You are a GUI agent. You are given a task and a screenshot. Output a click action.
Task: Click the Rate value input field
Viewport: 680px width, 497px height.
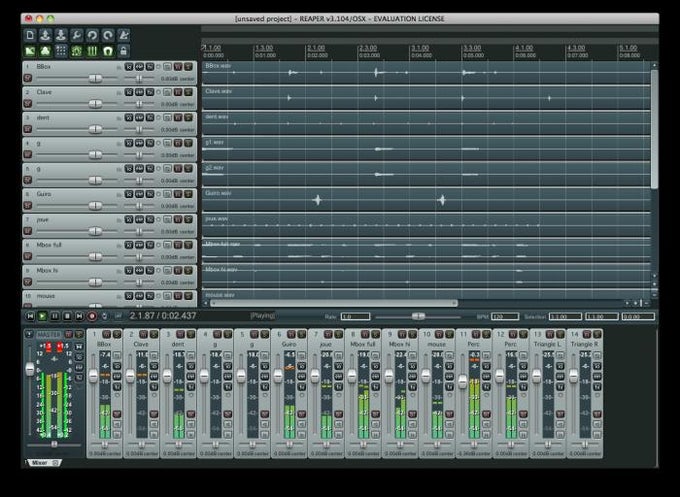[x=355, y=317]
